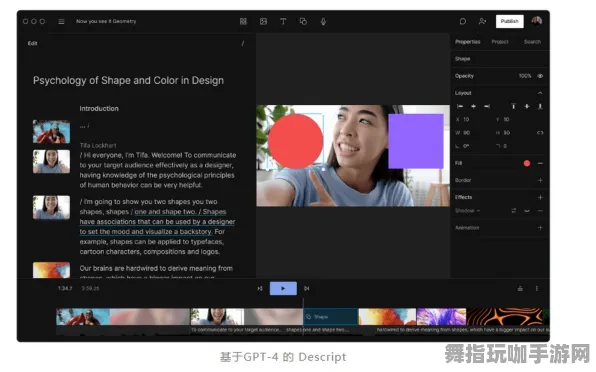Align shape to right edge
This screenshot has width=596, height=372.
tap(487, 106)
